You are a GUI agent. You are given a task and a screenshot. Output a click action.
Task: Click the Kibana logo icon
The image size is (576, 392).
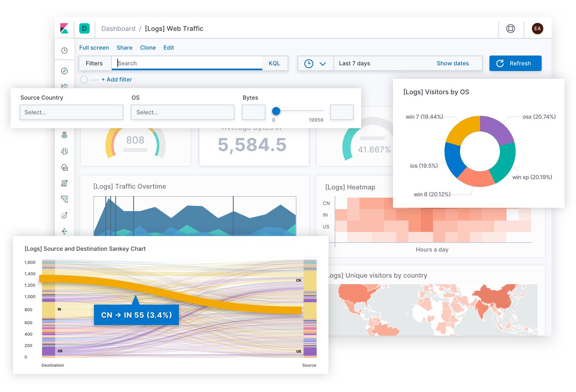(x=64, y=28)
